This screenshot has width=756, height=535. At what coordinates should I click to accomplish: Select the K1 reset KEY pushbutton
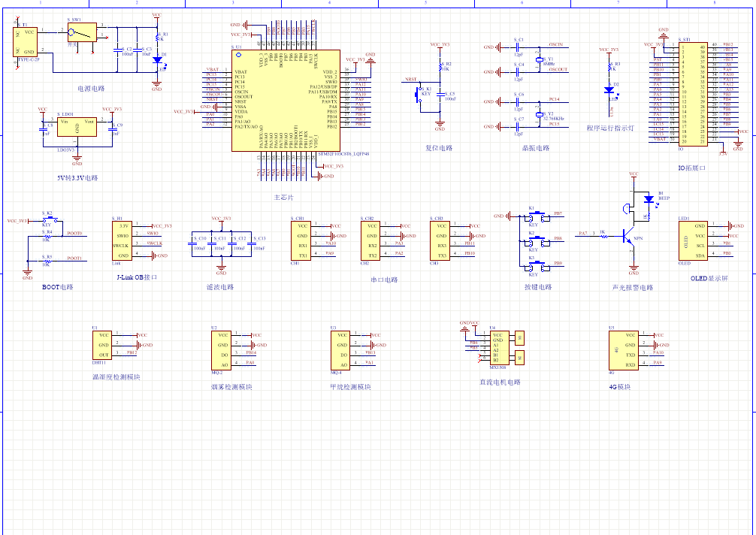418,95
